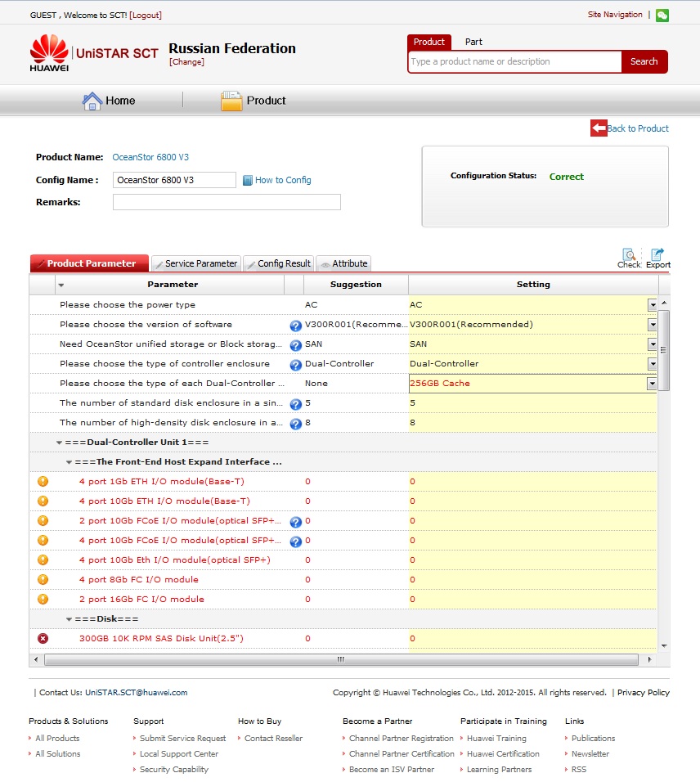This screenshot has height=782, width=700.
Task: Click the vertical scrollbar down arrow
Action: point(664,646)
